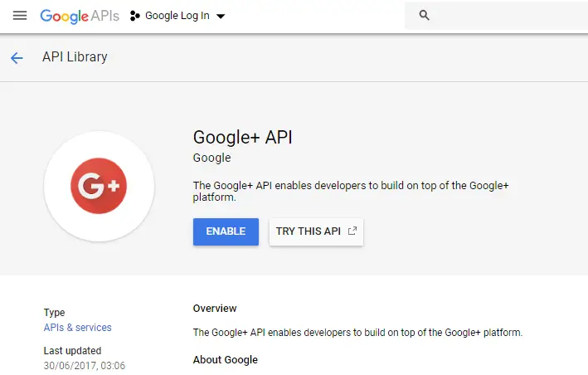Click the Overview heading
The image size is (588, 375).
point(215,309)
